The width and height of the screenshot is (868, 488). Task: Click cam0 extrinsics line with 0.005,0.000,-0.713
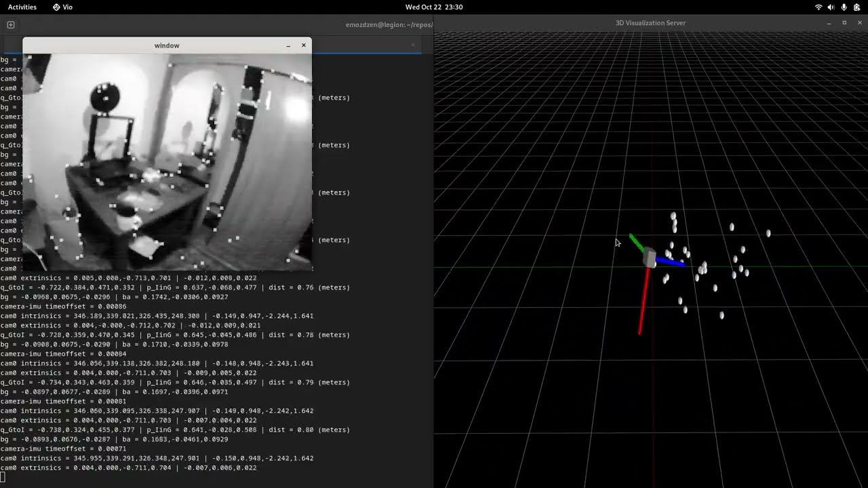128,278
